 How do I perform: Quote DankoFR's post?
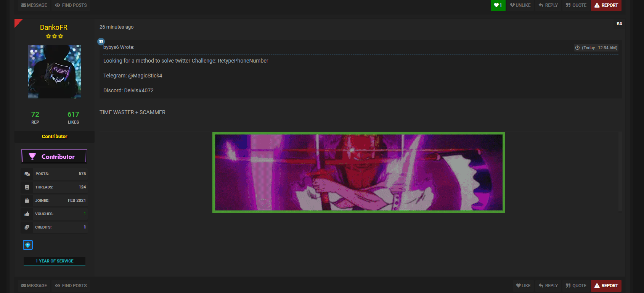click(576, 286)
